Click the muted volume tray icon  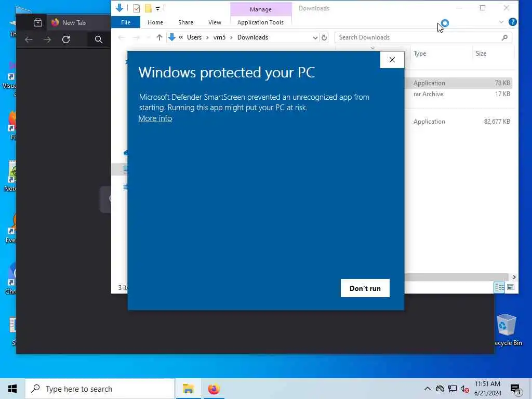(464, 389)
